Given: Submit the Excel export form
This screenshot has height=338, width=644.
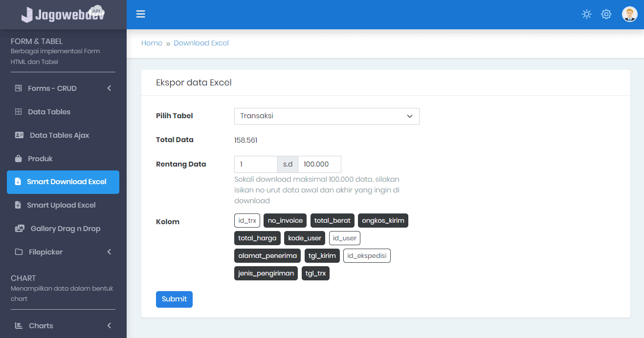Looking at the screenshot, I should [x=174, y=299].
